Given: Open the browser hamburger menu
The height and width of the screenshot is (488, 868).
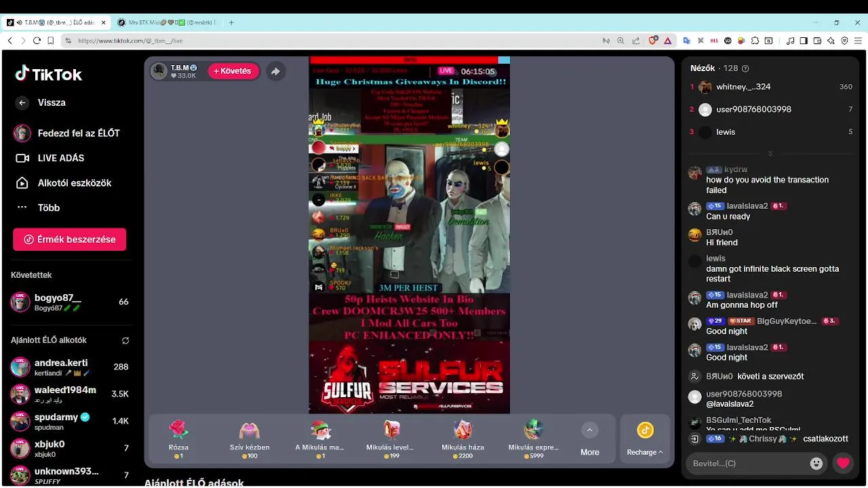Looking at the screenshot, I should click(859, 41).
